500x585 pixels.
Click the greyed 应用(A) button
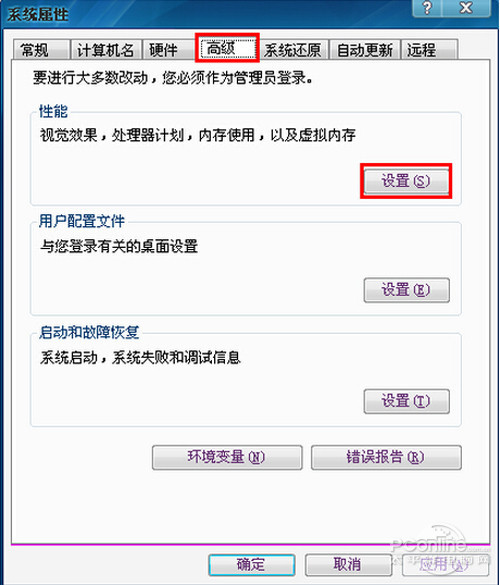coord(445,564)
